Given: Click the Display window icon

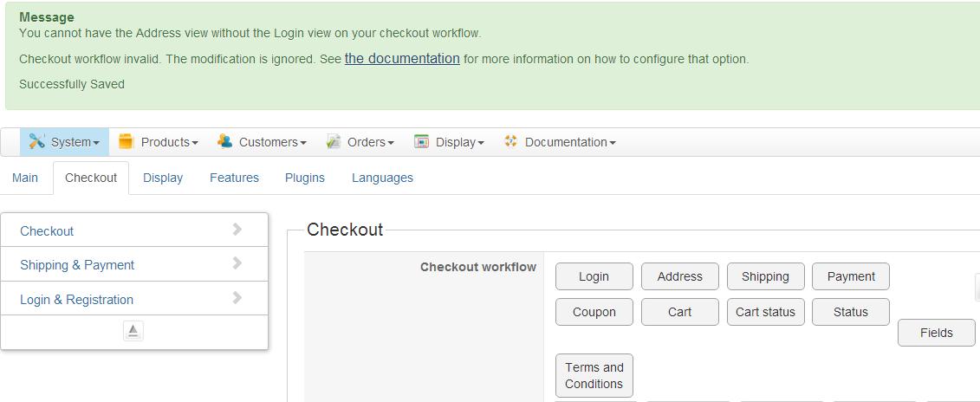Looking at the screenshot, I should pos(422,141).
